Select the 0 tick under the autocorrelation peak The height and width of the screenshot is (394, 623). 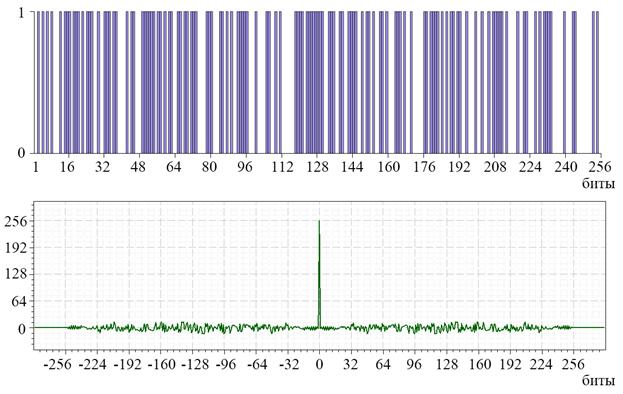coord(319,364)
